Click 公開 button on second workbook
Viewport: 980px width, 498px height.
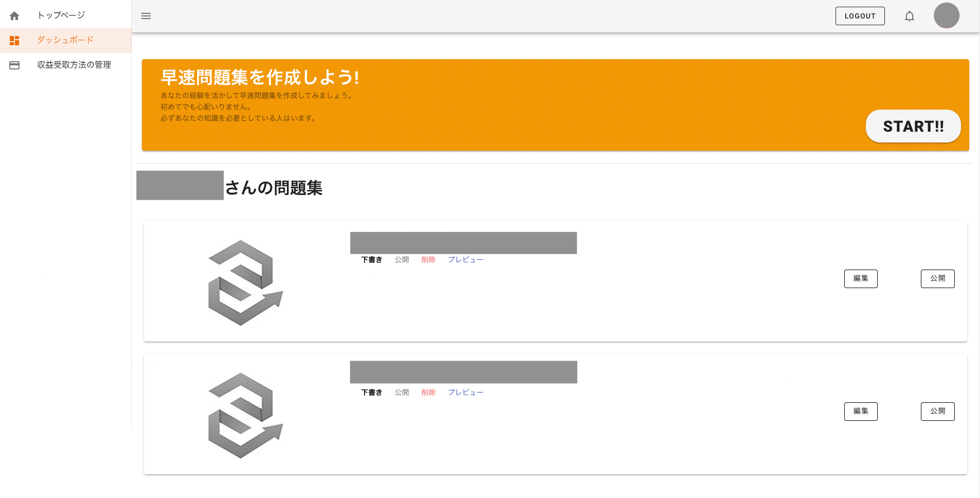tap(937, 411)
